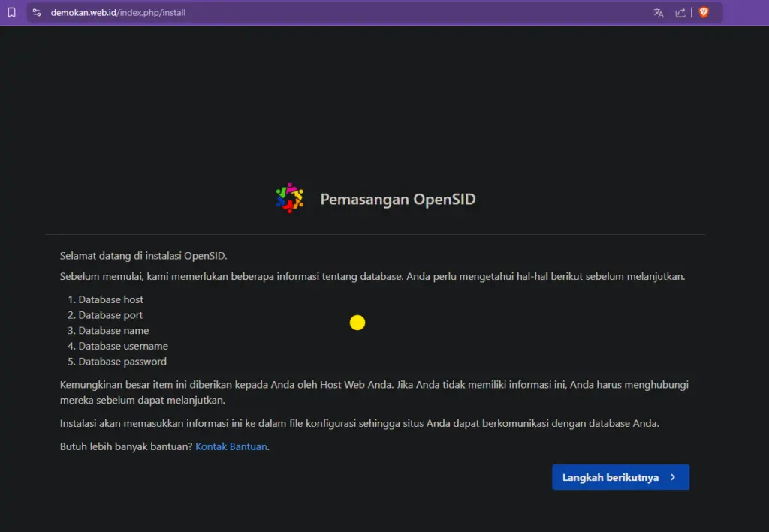This screenshot has height=532, width=769.
Task: Select the Database host list item
Action: click(110, 299)
